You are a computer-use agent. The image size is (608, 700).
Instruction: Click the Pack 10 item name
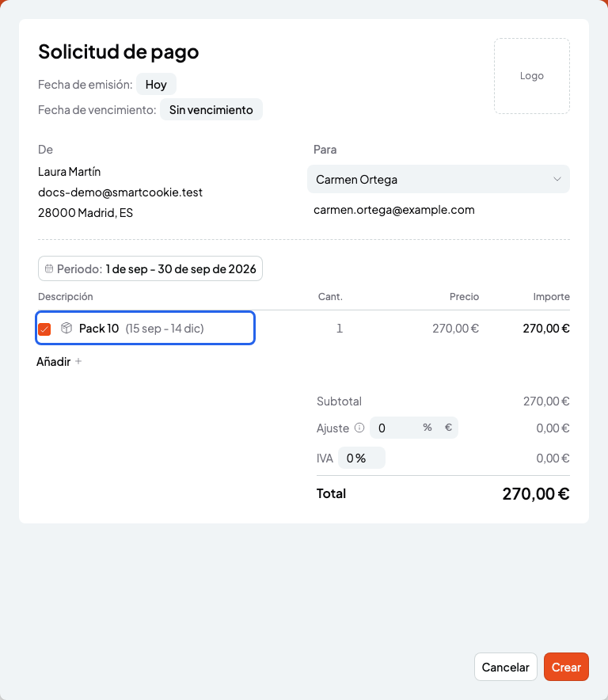tap(99, 328)
